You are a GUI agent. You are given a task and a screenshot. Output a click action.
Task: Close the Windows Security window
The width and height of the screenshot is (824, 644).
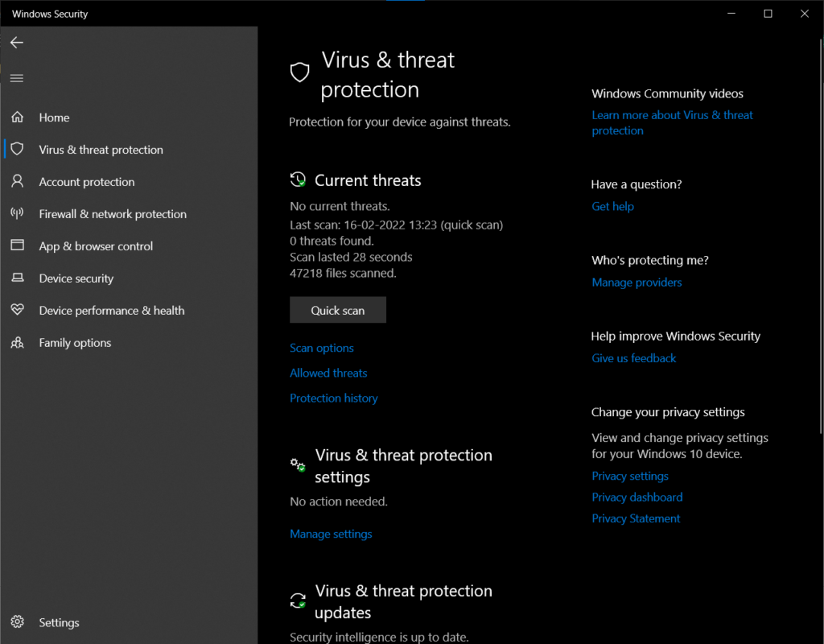click(805, 14)
